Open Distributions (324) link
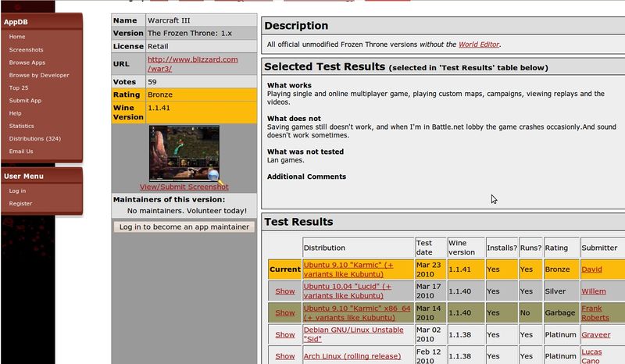Screen dimensions: 625x364 point(35,139)
